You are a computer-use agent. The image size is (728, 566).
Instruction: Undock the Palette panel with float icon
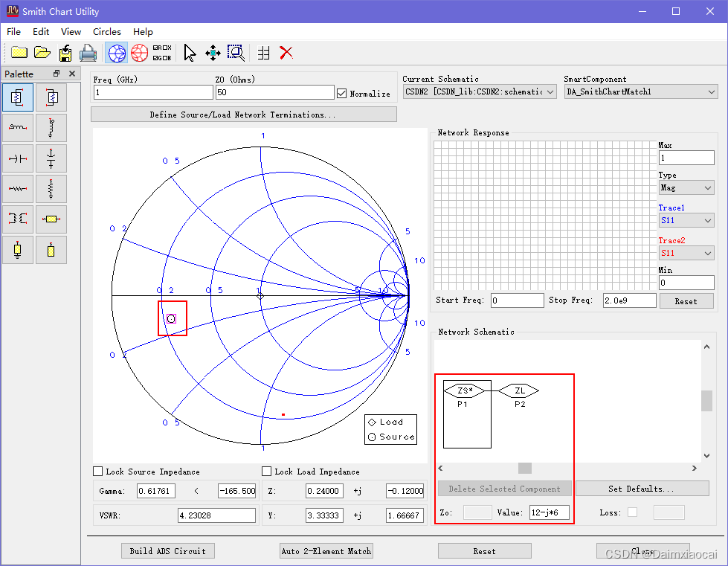[x=57, y=74]
